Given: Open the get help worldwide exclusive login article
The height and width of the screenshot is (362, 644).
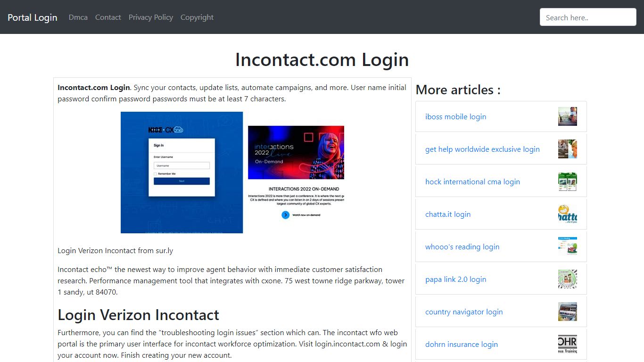Looking at the screenshot, I should pos(482,149).
